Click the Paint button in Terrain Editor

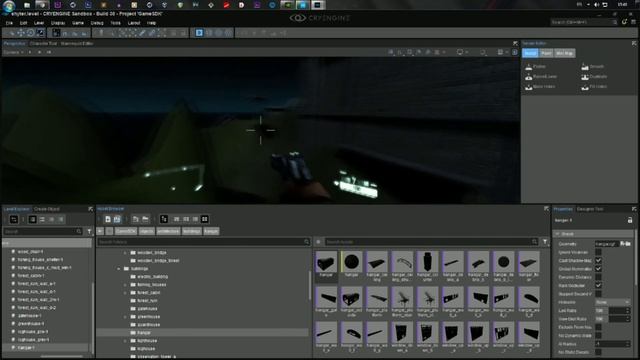coord(546,53)
